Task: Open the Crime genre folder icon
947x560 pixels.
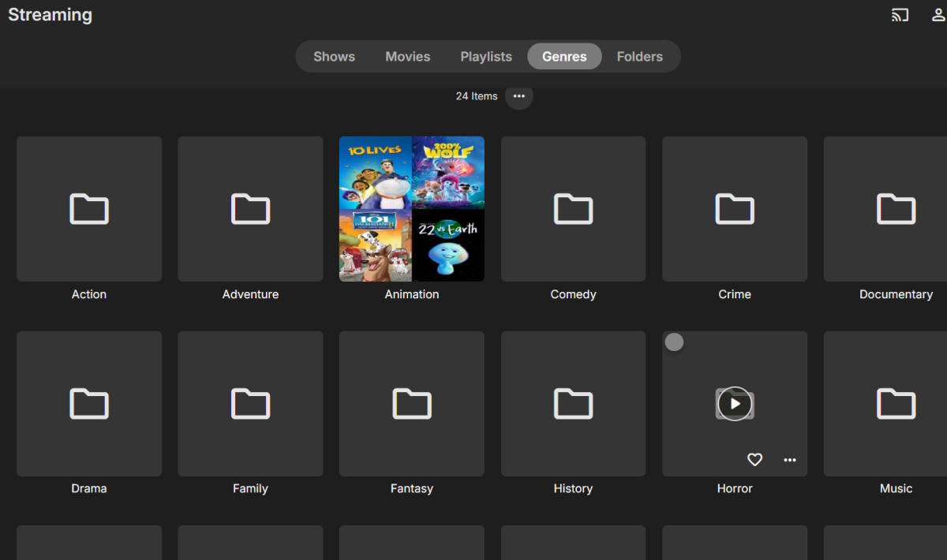Action: [735, 209]
